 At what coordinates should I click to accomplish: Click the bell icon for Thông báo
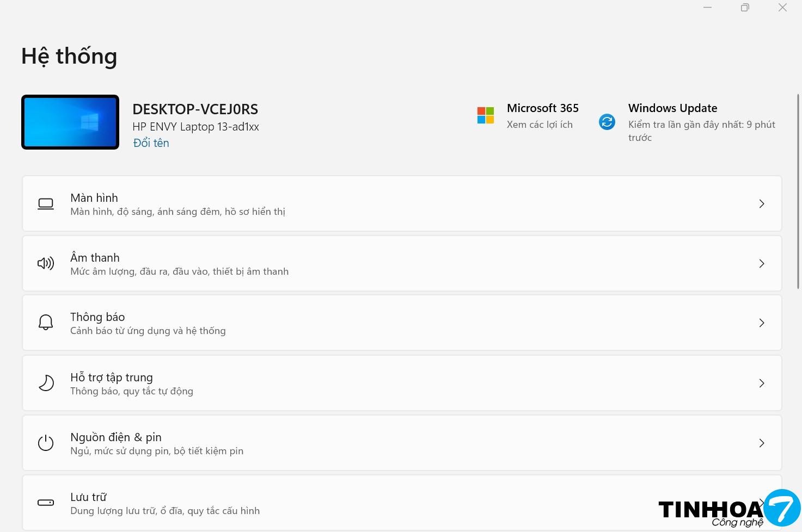coord(46,323)
